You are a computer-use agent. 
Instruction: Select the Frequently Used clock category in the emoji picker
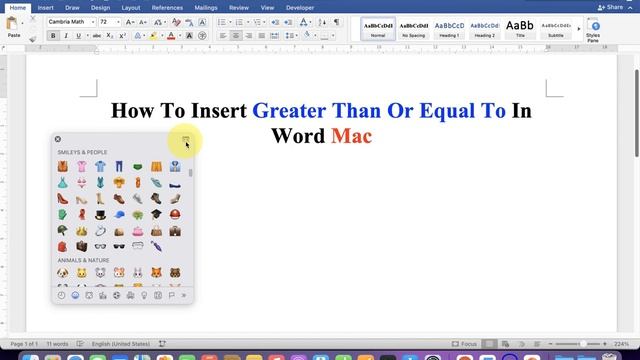tap(61, 295)
